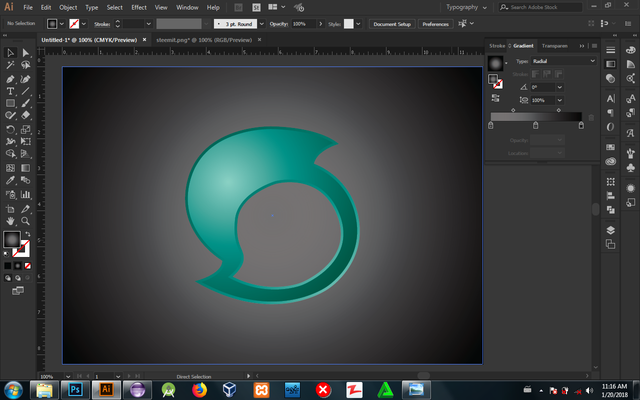
Task: Select the Direct Selection tool
Action: click(x=25, y=52)
